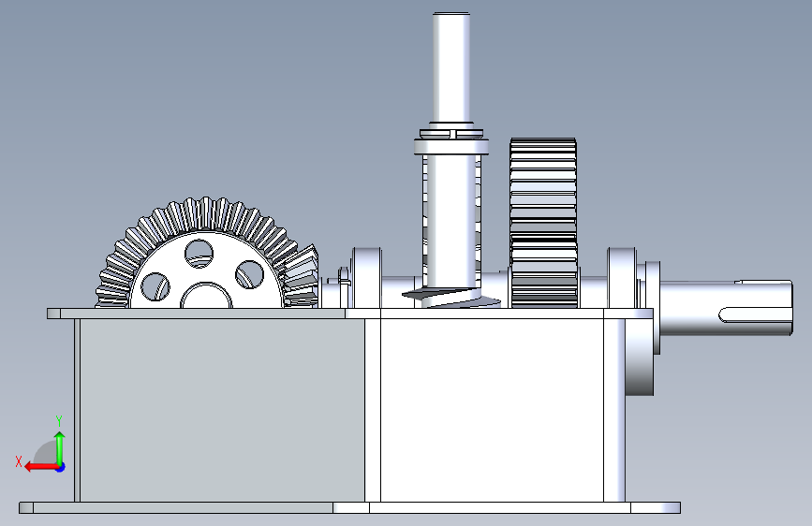
Task: Click the red X axis arrow of the triad
Action: (x=40, y=467)
